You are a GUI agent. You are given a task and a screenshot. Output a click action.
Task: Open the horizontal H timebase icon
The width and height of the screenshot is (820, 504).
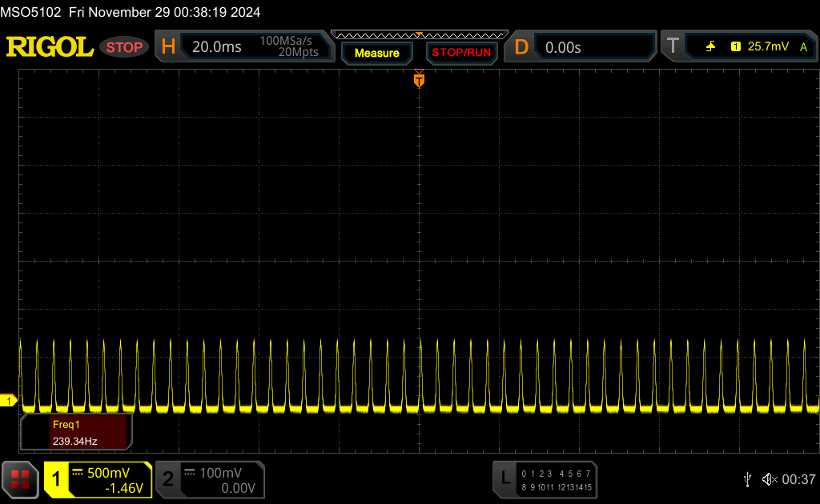(168, 46)
